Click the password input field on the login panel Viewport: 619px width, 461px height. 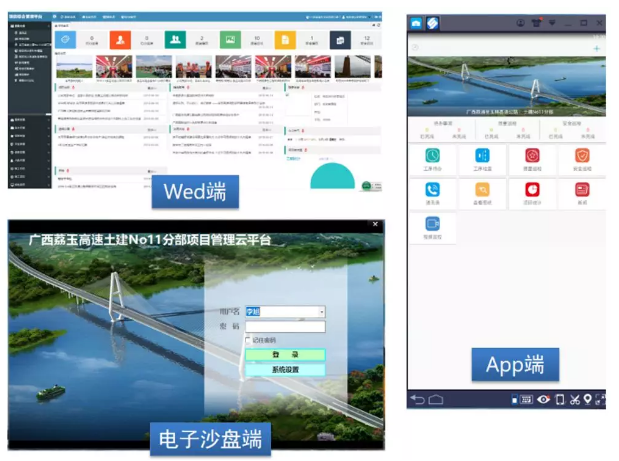(x=285, y=326)
